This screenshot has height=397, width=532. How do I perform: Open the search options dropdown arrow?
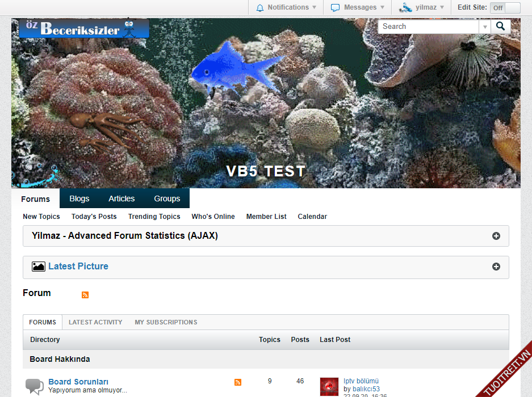pyautogui.click(x=485, y=27)
